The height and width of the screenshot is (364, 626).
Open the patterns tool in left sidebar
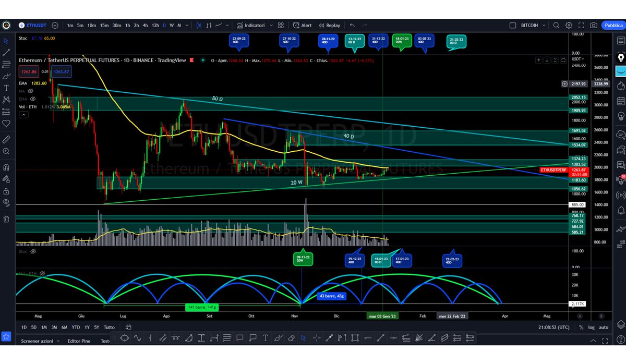coord(6,100)
